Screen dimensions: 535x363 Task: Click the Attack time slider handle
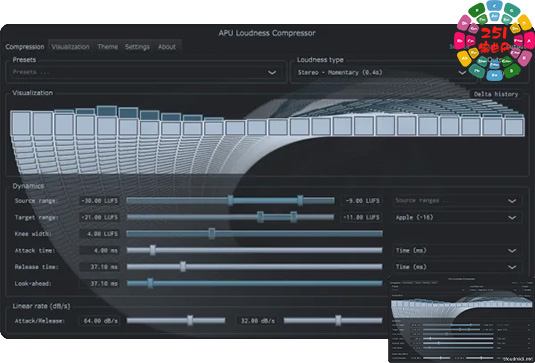pos(153,250)
